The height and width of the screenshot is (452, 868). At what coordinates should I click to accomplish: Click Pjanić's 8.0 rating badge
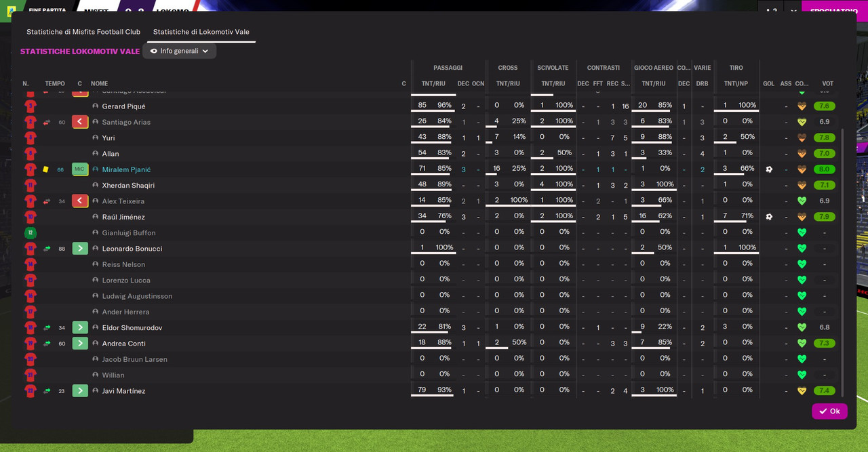click(x=825, y=169)
